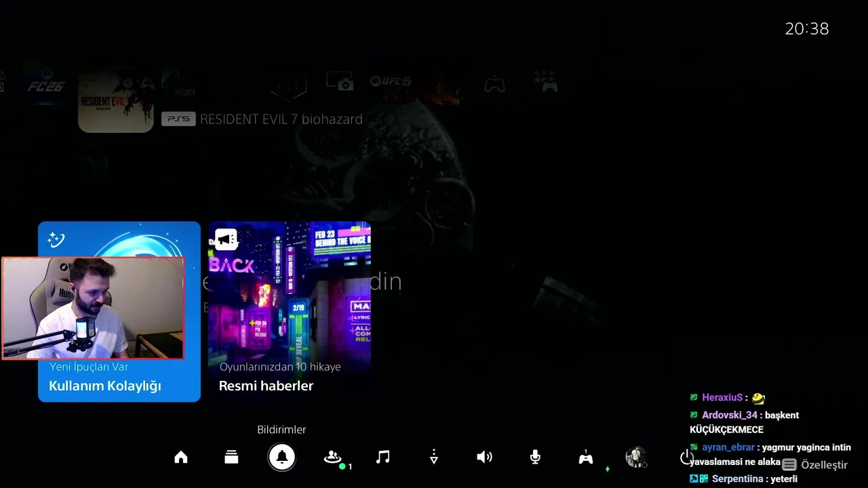
Task: Select Resident Evil 7 biohazard game tile
Action: (x=116, y=95)
